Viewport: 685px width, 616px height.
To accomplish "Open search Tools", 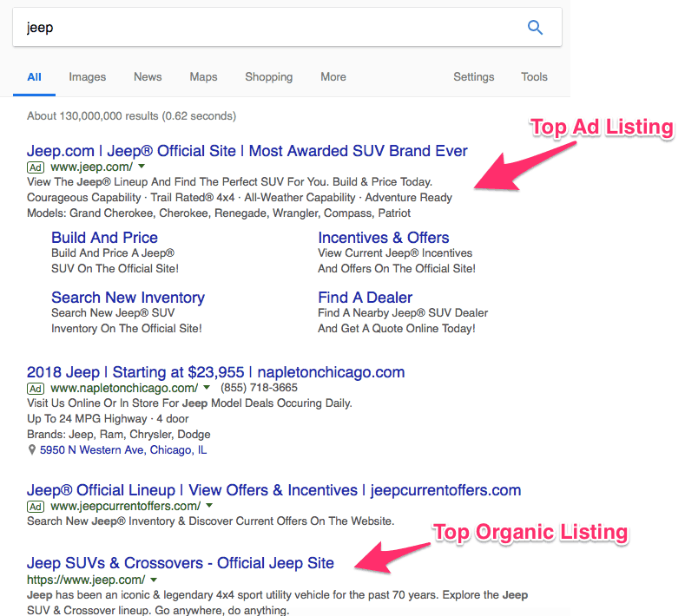I will (534, 77).
